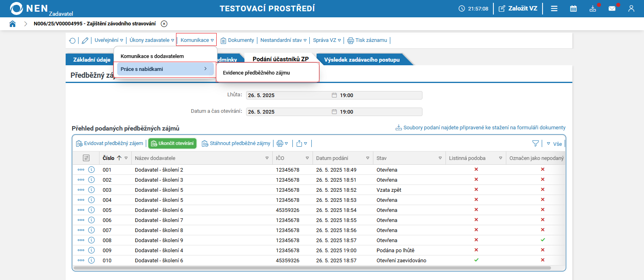The width and height of the screenshot is (644, 280).
Task: Open the filter funnel icon above table
Action: [535, 143]
